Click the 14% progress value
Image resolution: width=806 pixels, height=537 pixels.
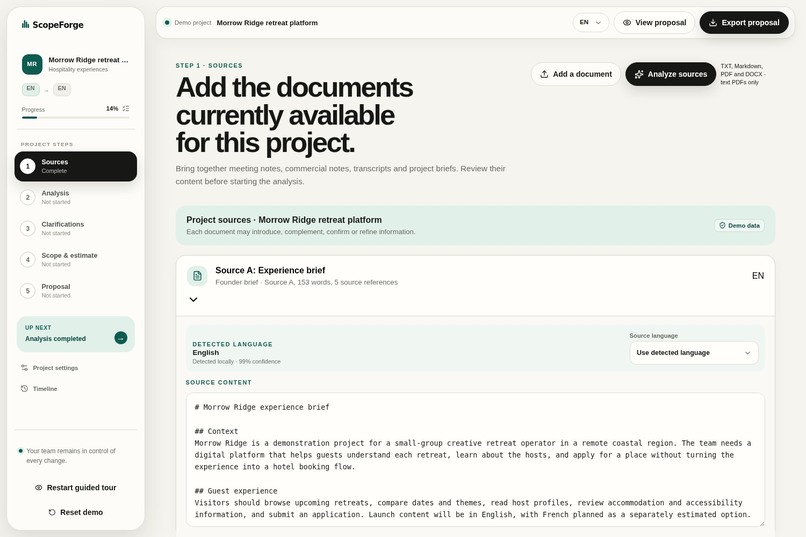point(112,108)
